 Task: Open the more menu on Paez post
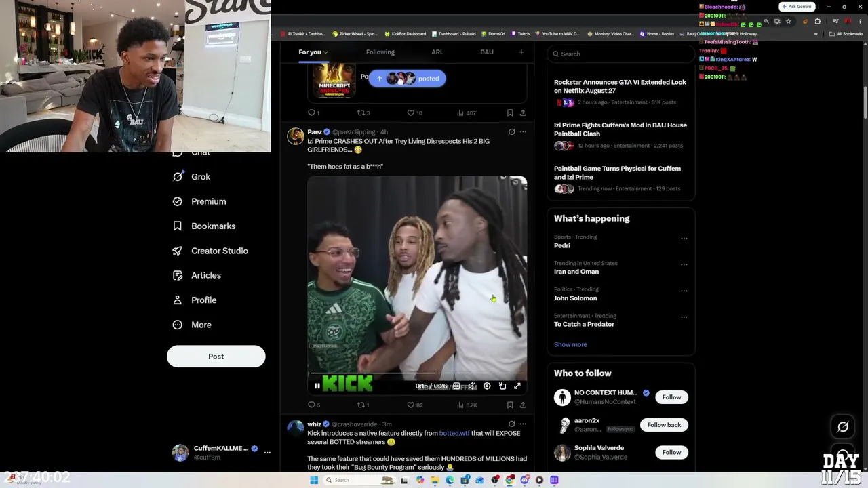click(523, 131)
